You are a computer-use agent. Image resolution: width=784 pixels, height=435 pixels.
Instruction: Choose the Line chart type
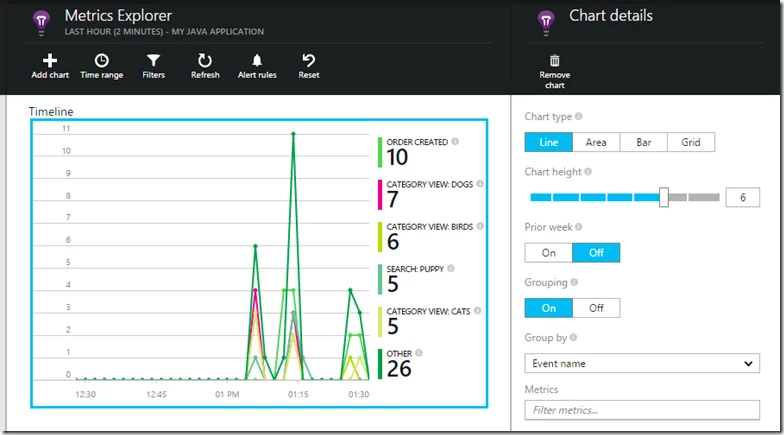(x=549, y=142)
